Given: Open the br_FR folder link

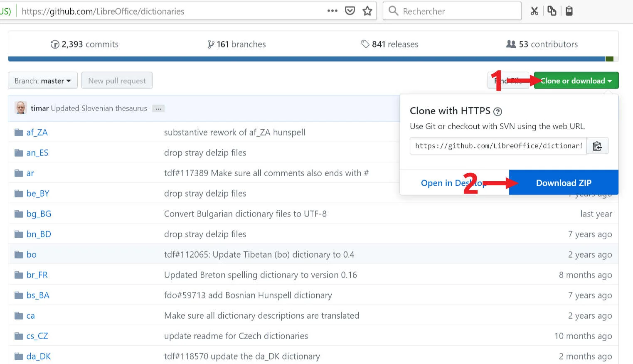Looking at the screenshot, I should click(37, 275).
